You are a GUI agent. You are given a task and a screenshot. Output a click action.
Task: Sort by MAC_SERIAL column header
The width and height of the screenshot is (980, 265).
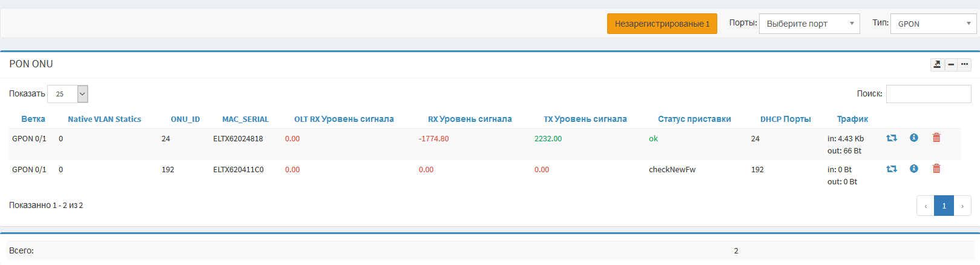coord(245,119)
